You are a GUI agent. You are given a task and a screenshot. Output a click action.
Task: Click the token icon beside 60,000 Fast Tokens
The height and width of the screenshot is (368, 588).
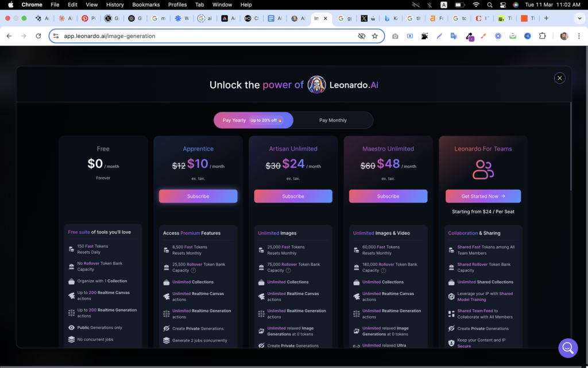[357, 250]
